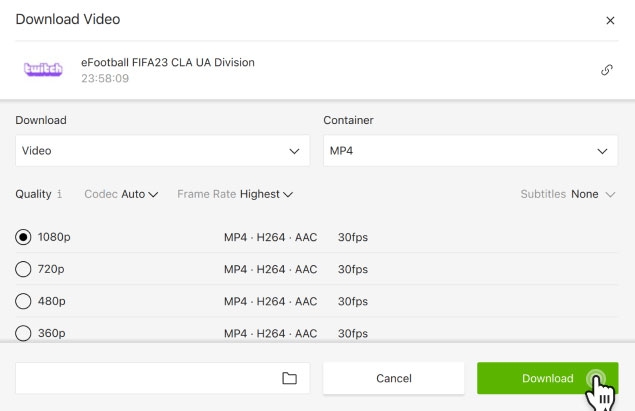The width and height of the screenshot is (635, 411).
Task: Click the 30fps label in the 1080p row
Action: (353, 237)
